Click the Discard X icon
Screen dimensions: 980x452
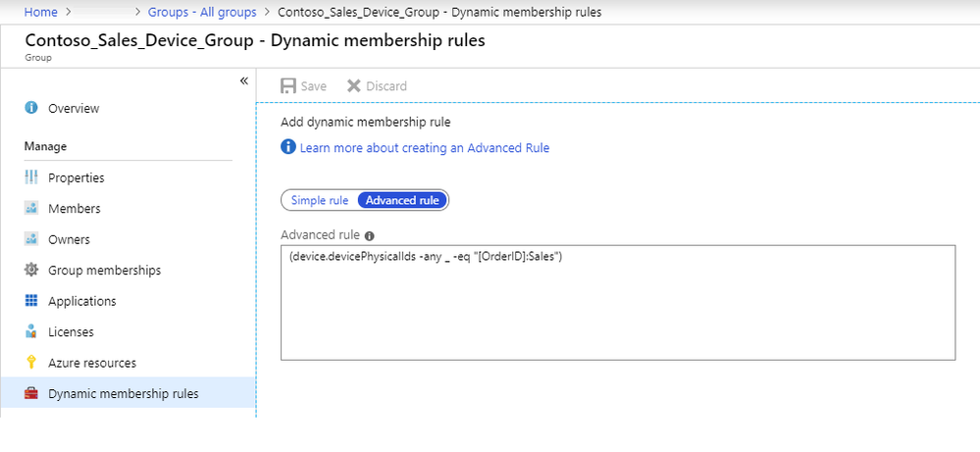point(354,86)
